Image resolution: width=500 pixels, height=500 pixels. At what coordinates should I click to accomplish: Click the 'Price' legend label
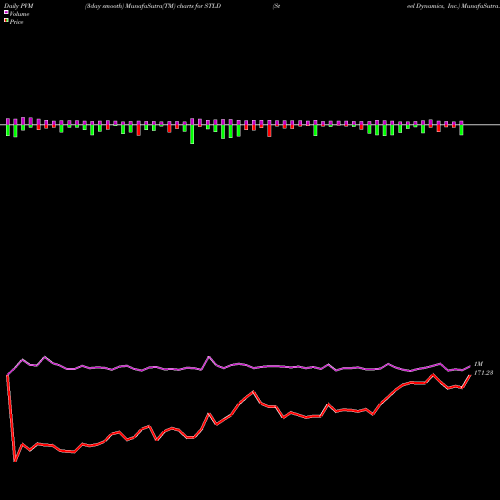coord(16,22)
